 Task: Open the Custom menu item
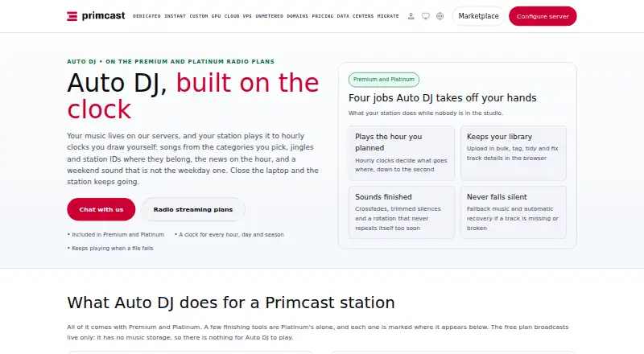199,16
